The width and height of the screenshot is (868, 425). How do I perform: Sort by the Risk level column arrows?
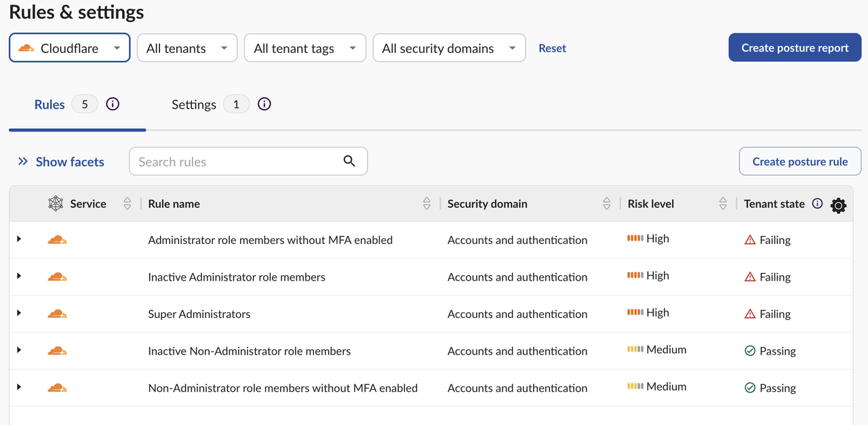[x=723, y=203]
